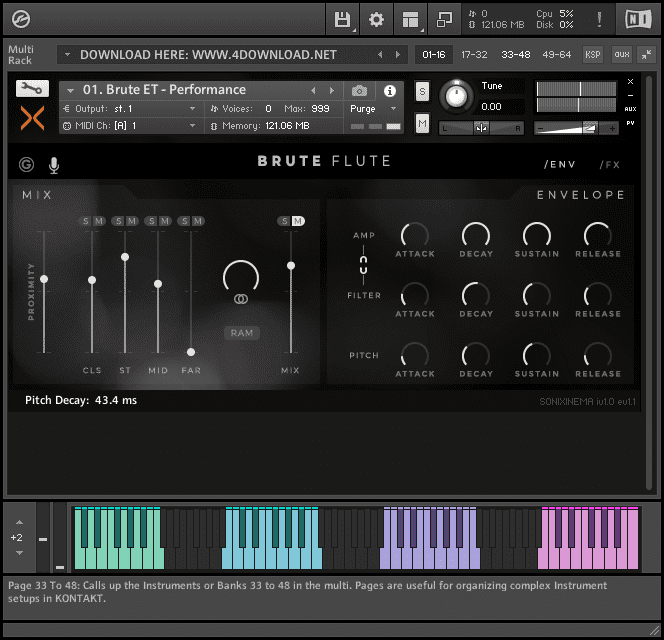This screenshot has height=640, width=664.
Task: Open the KSP script editor
Action: click(x=592, y=55)
